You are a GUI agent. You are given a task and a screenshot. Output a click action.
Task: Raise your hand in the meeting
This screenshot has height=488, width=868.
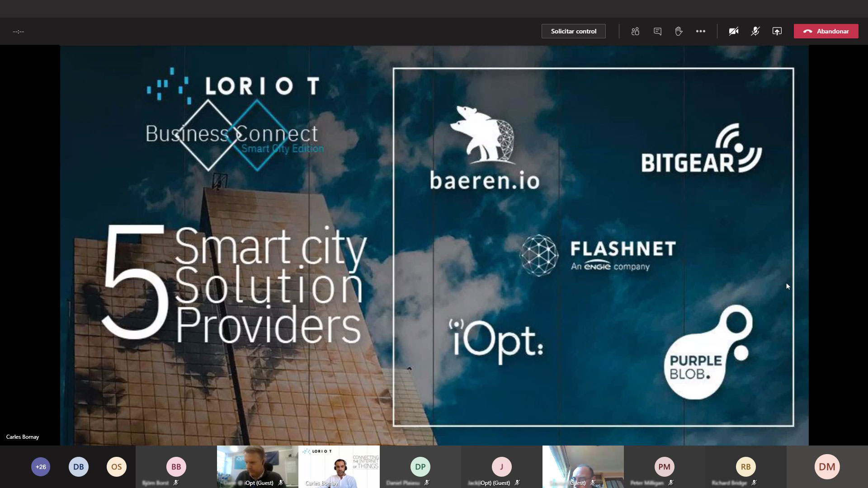click(679, 31)
